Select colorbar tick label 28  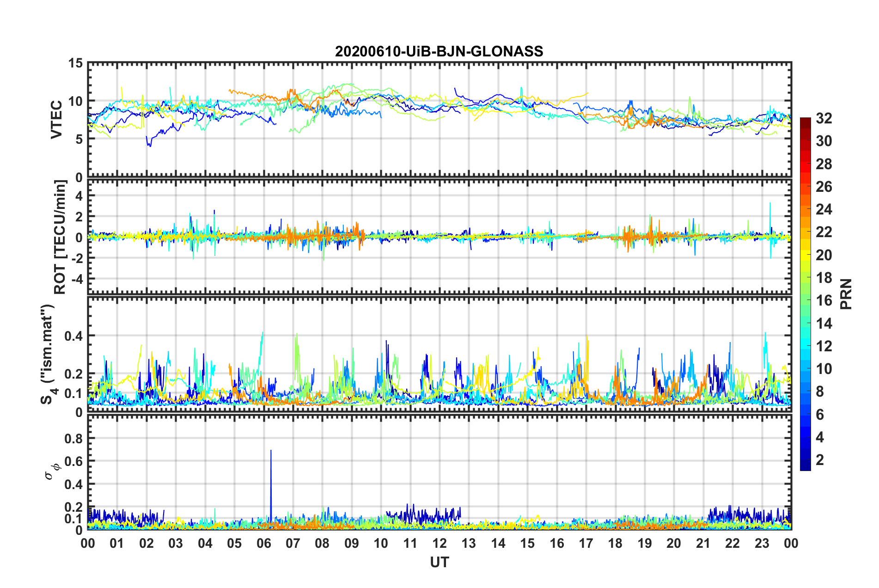coord(824,164)
